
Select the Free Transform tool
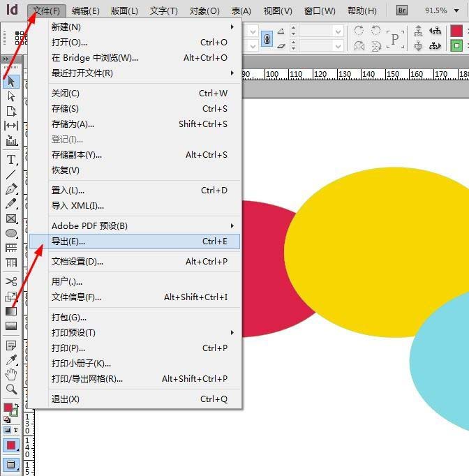click(11, 297)
